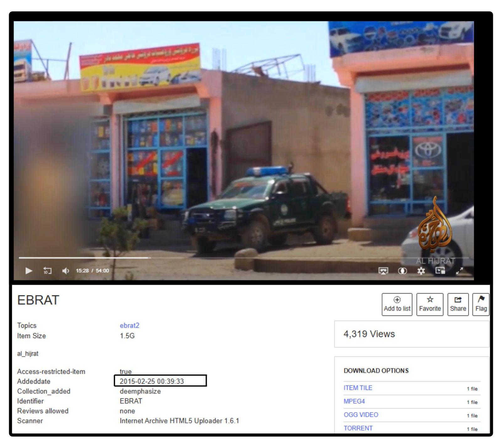Toggle the contrast half-circle icon in player

click(x=402, y=271)
